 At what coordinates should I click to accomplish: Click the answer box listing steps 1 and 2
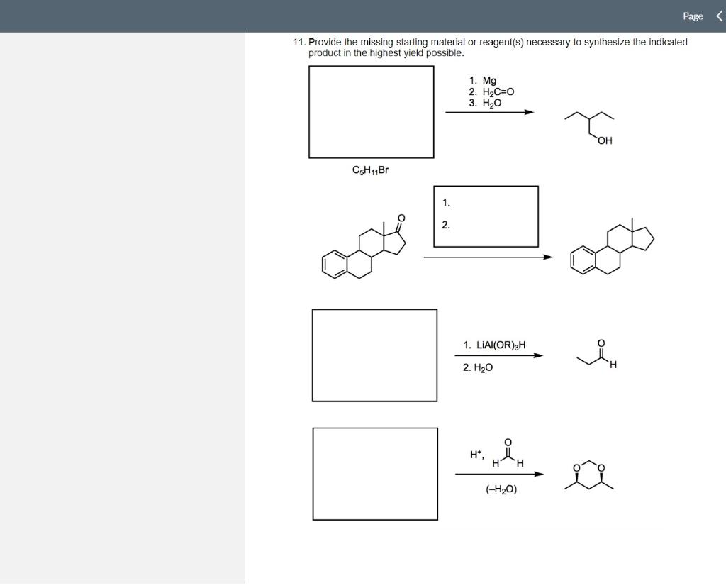pyautogui.click(x=486, y=216)
